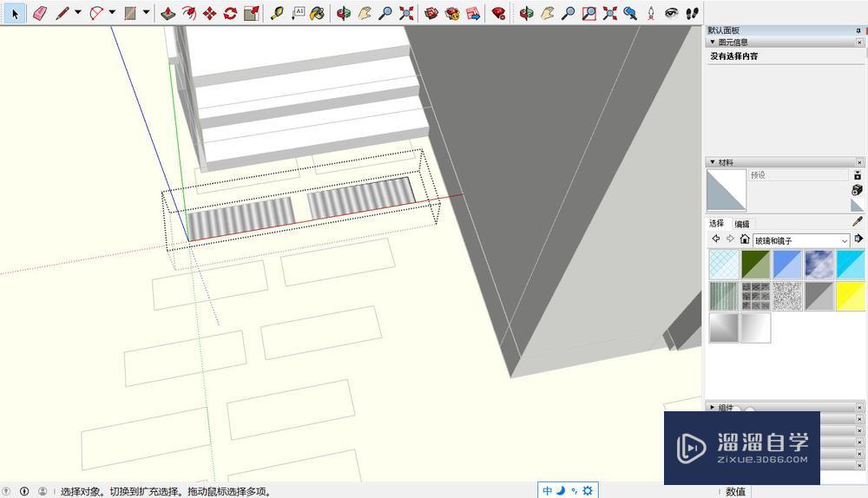Open 3D Warehouse from the toolbar
868x498 pixels.
(431, 13)
